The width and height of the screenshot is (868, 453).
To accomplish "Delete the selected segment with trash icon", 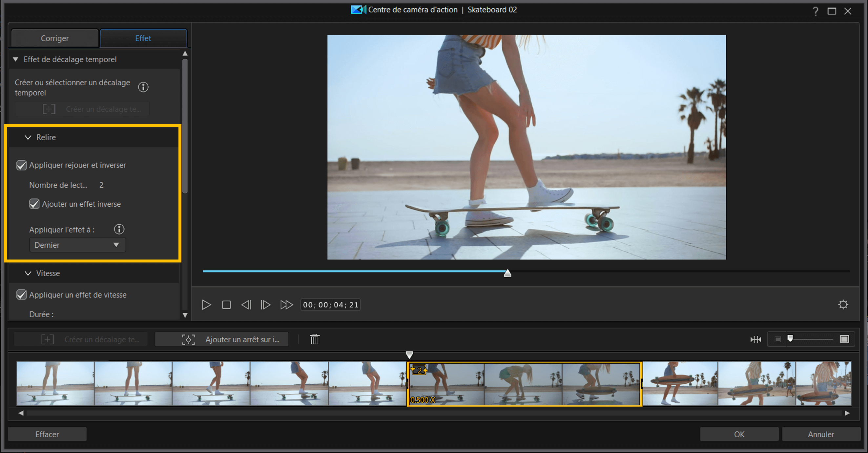I will (314, 339).
